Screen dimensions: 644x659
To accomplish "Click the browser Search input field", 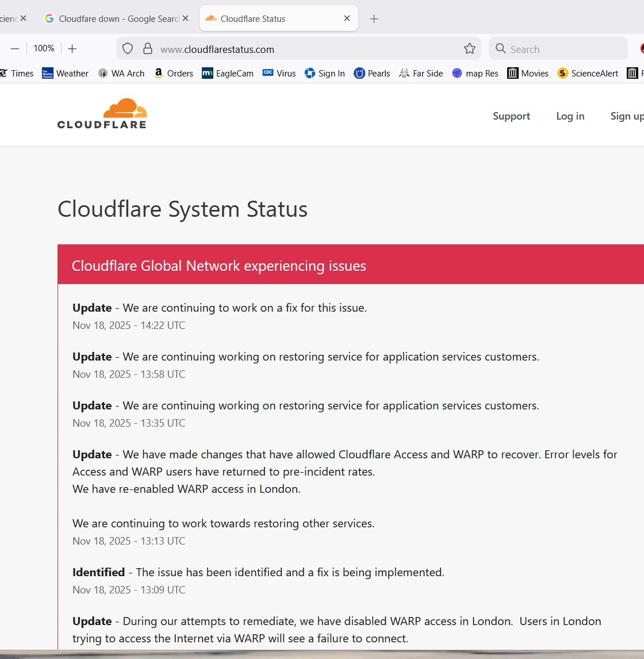I will [563, 49].
